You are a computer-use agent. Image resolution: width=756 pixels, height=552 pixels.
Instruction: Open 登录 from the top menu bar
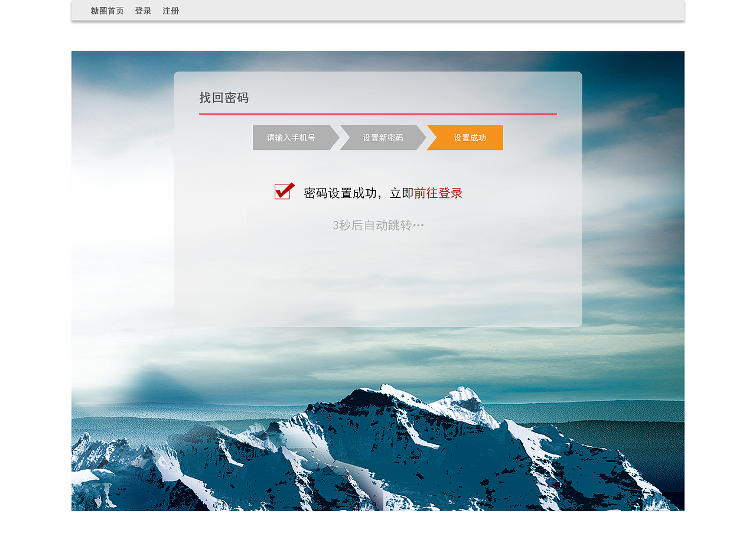point(142,11)
